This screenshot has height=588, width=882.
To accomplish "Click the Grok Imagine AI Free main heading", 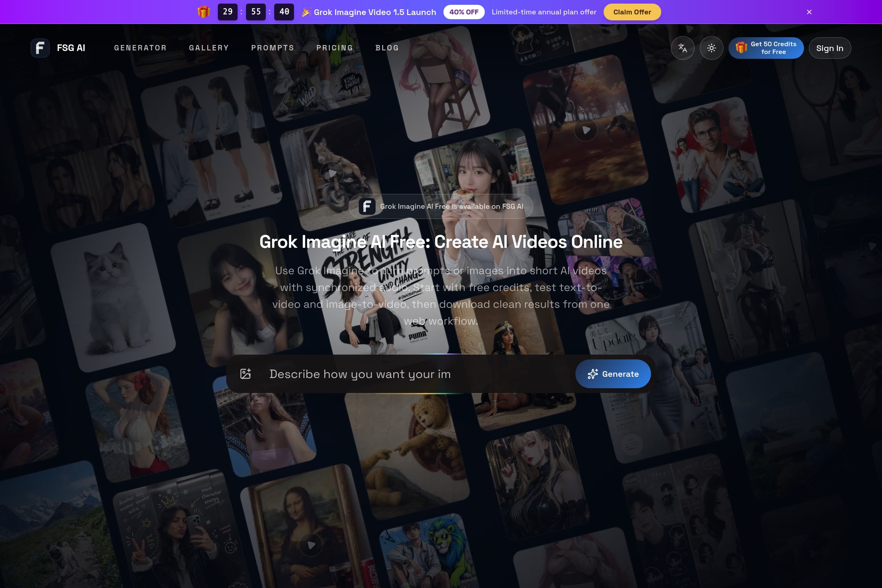I will (441, 242).
